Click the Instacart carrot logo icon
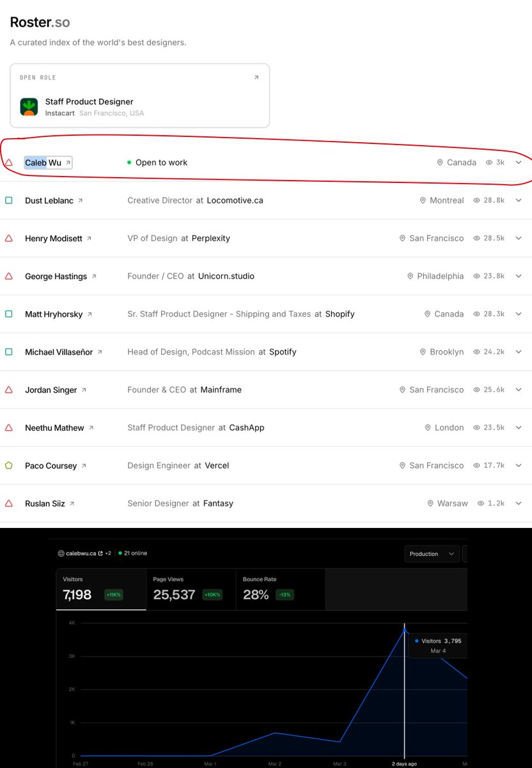Image resolution: width=532 pixels, height=768 pixels. [x=29, y=107]
